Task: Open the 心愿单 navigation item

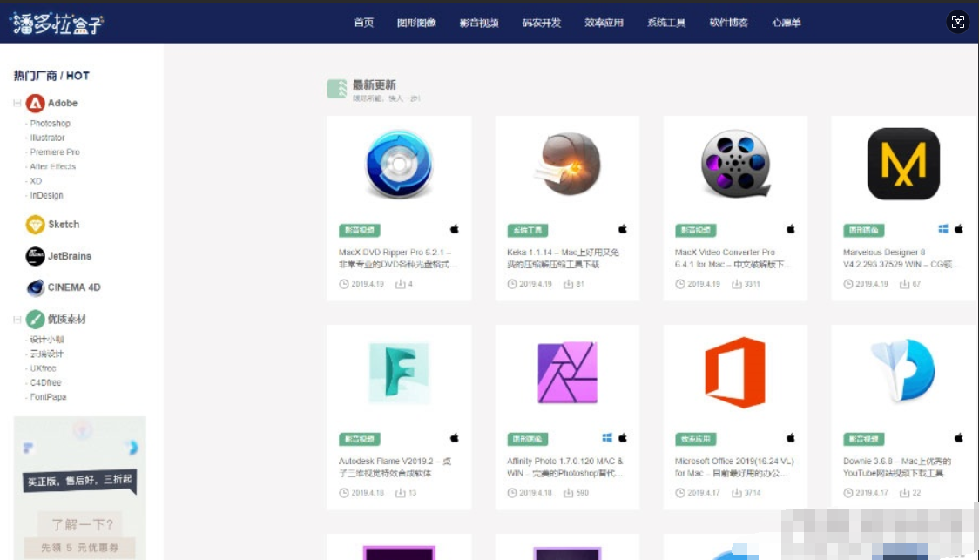Action: click(787, 23)
